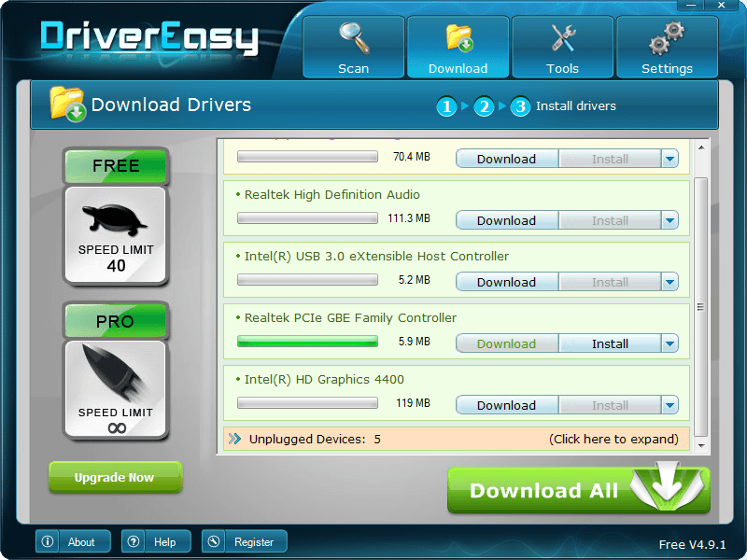Click Realtek High Definition Audio progress bar
The image size is (747, 560).
[x=308, y=218]
